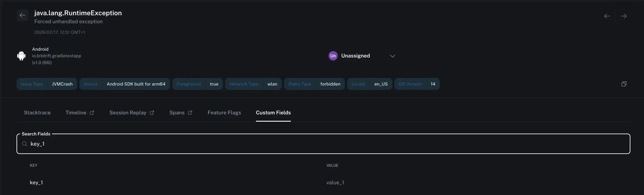The image size is (644, 195).
Task: Go to next issue arrow
Action: click(624, 16)
